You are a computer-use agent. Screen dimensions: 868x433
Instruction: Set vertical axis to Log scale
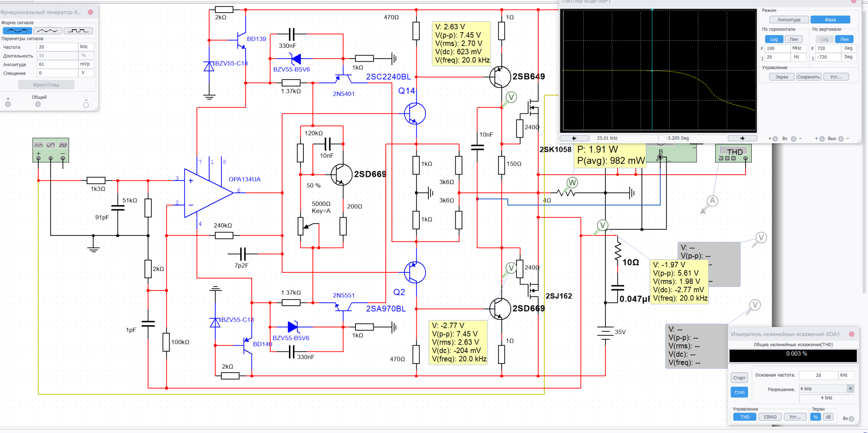click(x=824, y=39)
